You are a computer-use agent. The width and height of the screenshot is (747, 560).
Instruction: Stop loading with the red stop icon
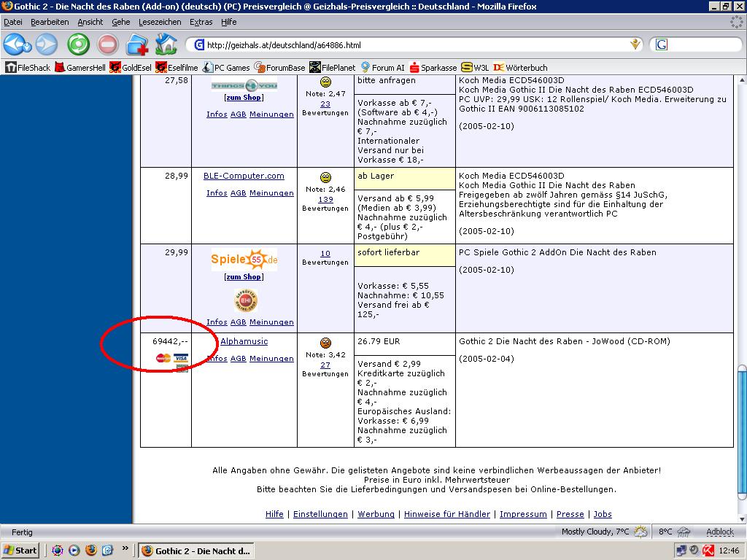(108, 44)
